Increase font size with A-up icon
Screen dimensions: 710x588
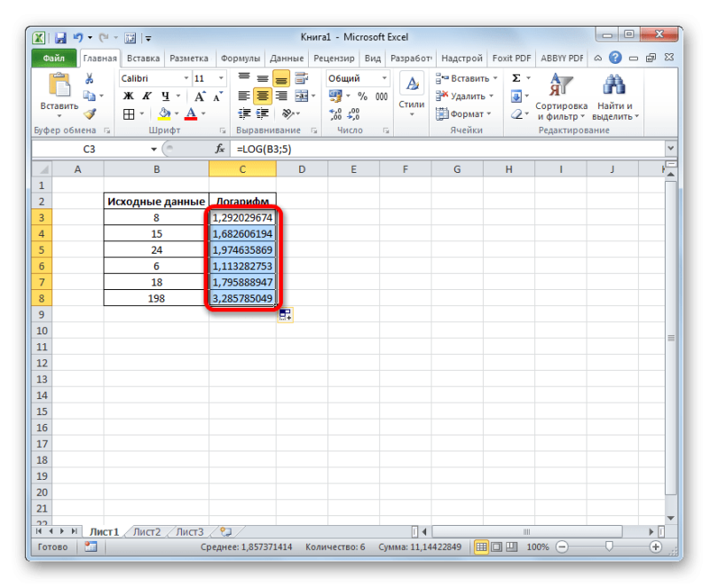coord(199,97)
